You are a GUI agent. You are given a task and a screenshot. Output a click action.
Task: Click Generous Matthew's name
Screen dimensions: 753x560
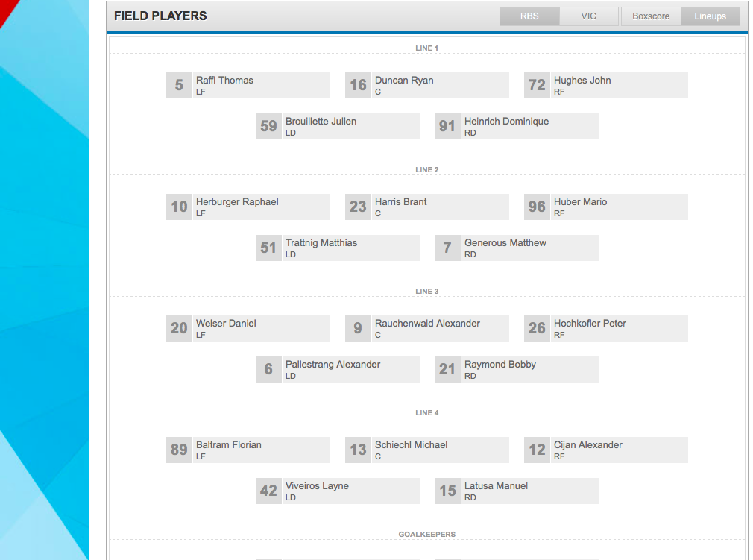point(505,243)
